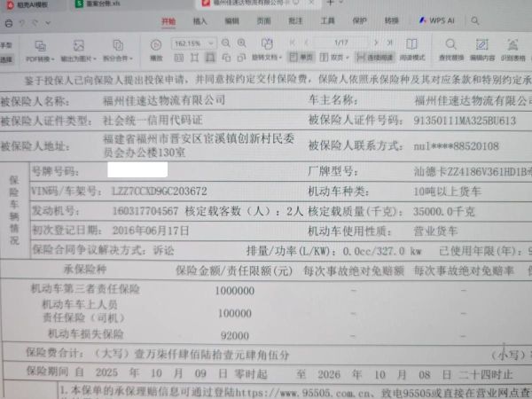Open the PDF转换 conversion tool
Image resolution: width=532 pixels, height=399 pixels.
[40, 51]
